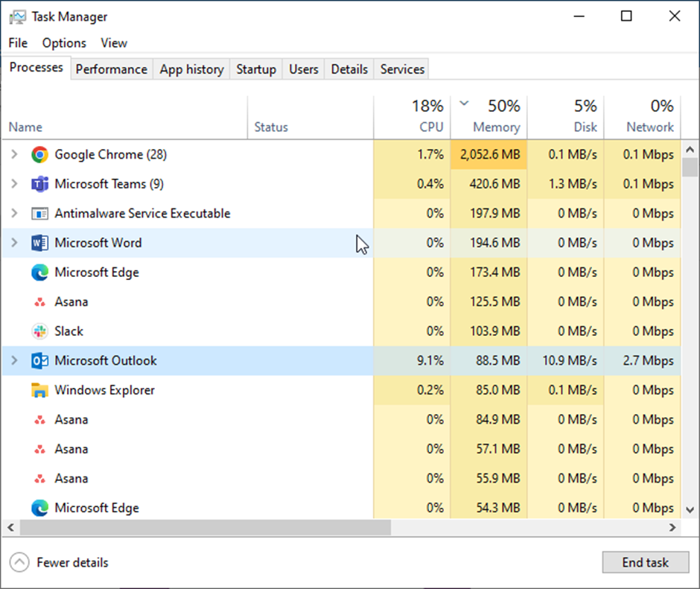Click the Microsoft Teams process icon
The width and height of the screenshot is (700, 589).
coord(39,184)
